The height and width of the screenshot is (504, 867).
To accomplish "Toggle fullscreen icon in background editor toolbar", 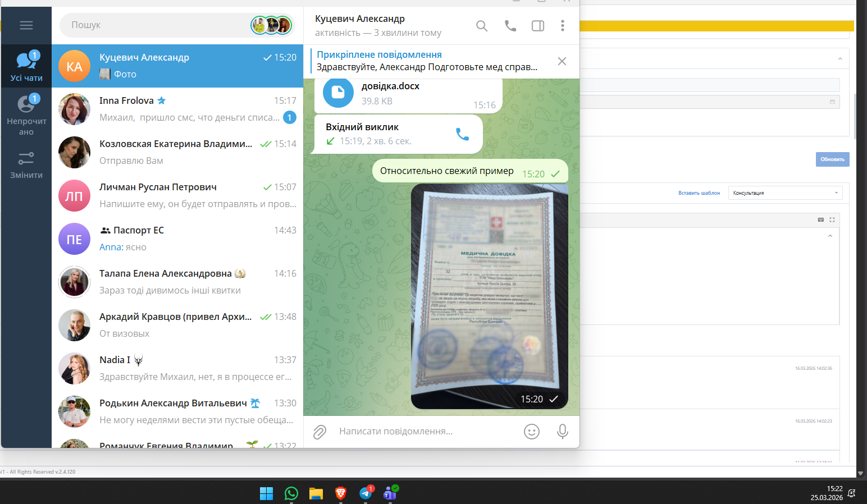I will [x=832, y=220].
